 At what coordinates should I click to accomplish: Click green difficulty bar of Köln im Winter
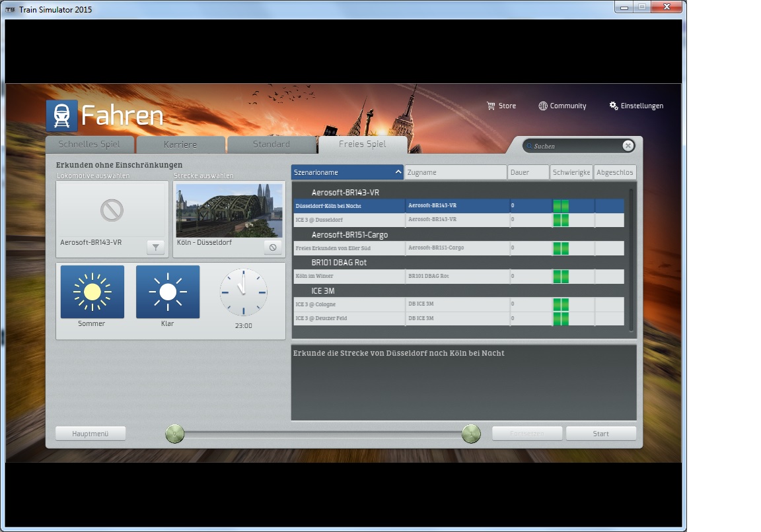point(561,277)
